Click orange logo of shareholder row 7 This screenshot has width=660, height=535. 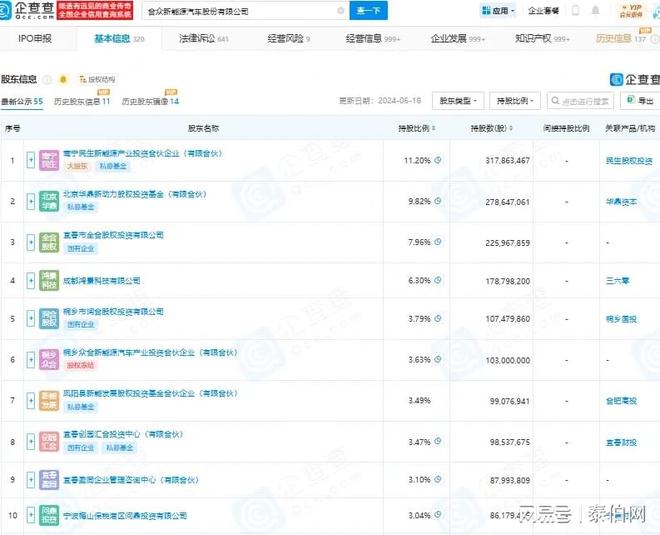(49, 401)
